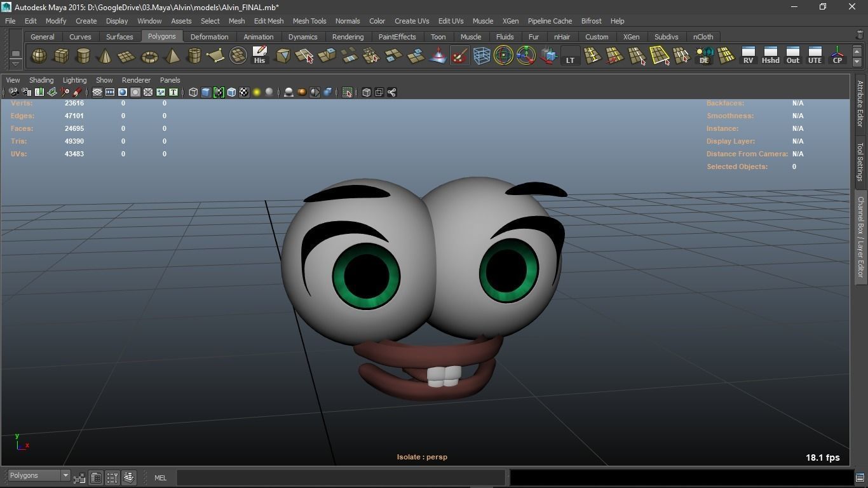The height and width of the screenshot is (488, 868).
Task: Open the Channel Box / Layer Editor tab
Action: pos(860,236)
